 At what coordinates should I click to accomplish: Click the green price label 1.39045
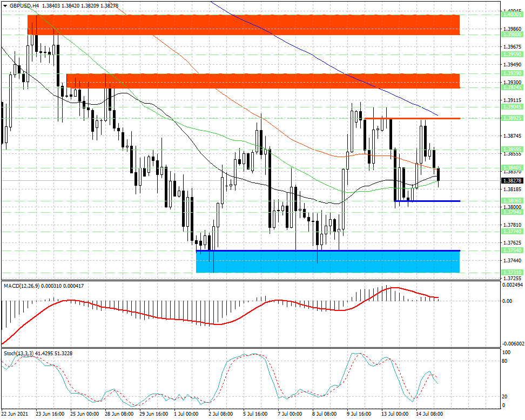512,107
